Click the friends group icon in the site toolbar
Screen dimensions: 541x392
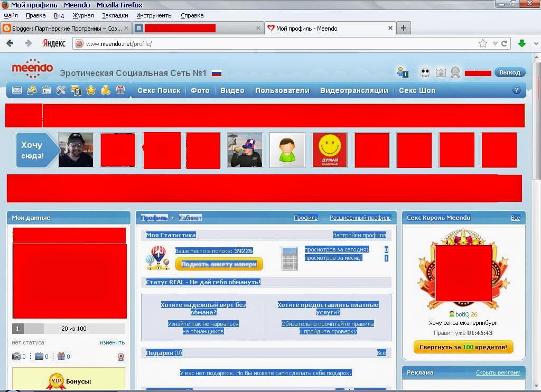tap(31, 90)
